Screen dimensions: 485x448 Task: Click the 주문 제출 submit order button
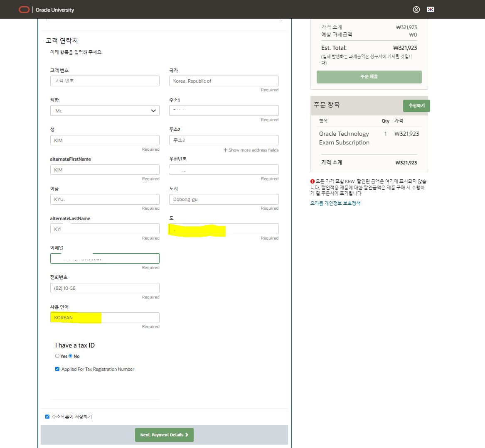pyautogui.click(x=369, y=77)
